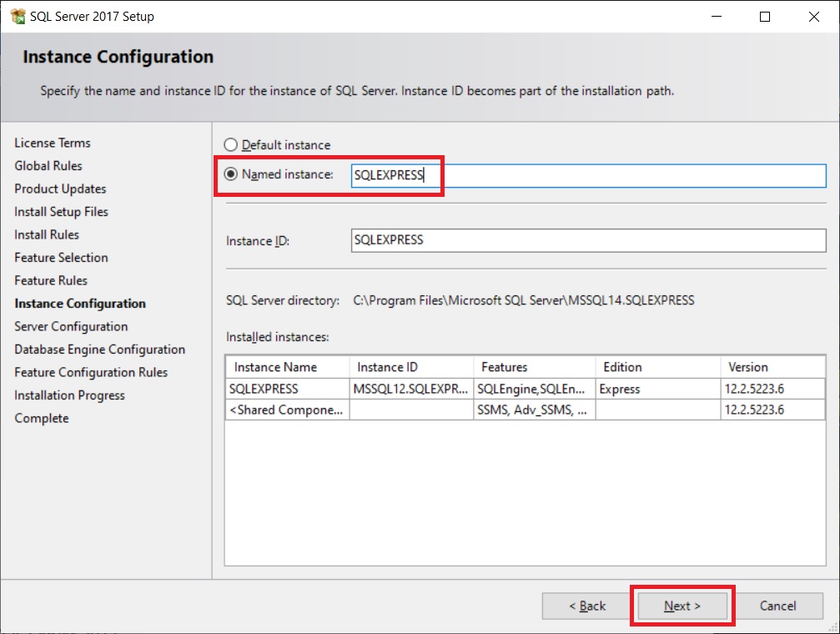Click Install Rules in the steps list
The width and height of the screenshot is (840, 634).
(x=47, y=234)
